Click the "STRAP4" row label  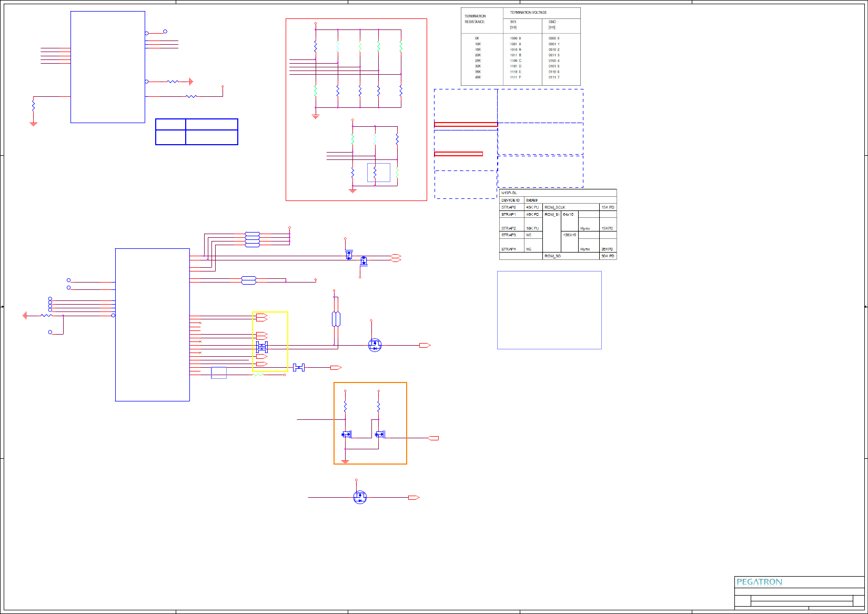click(509, 249)
